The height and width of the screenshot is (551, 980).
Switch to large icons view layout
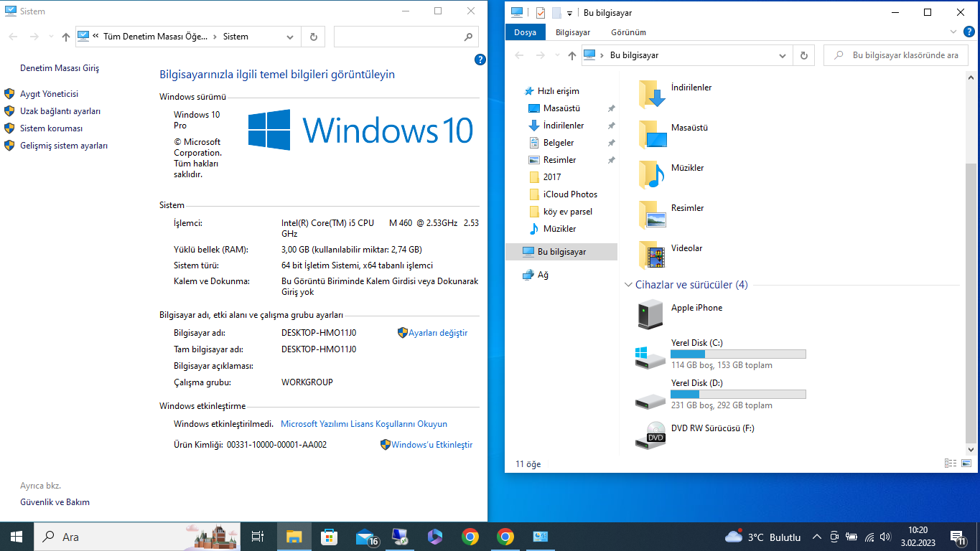969,463
